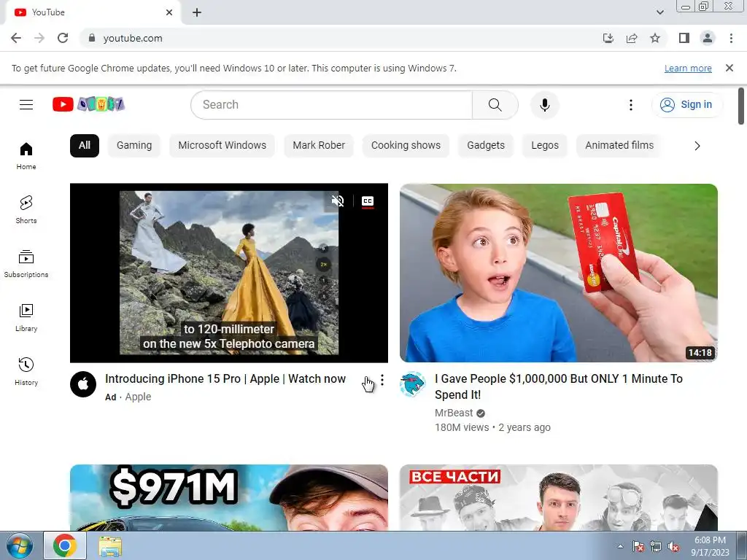Select the Legos chip
Image resolution: width=747 pixels, height=560 pixels.
tap(545, 145)
